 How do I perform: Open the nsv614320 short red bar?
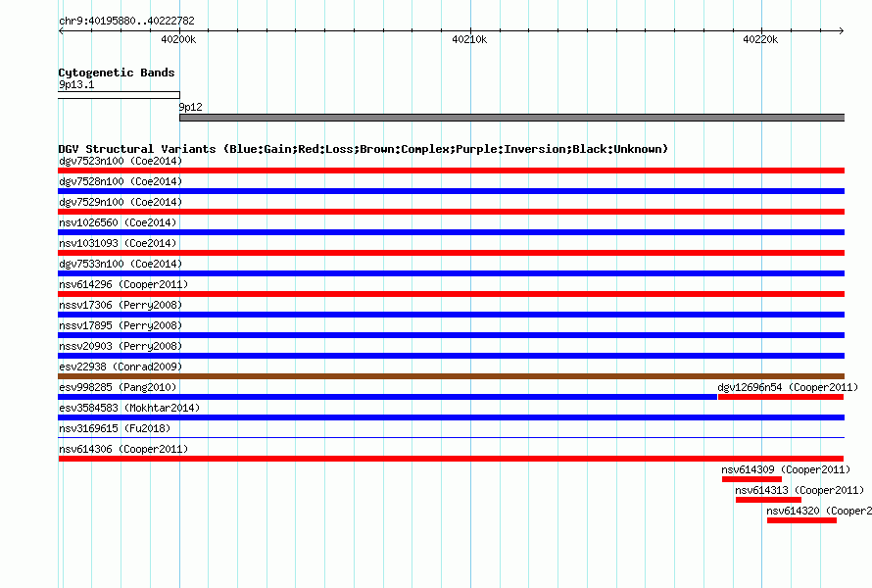801,520
